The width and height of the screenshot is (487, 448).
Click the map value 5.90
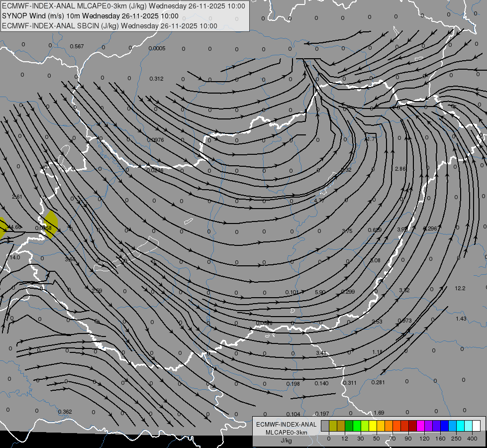click(320, 292)
